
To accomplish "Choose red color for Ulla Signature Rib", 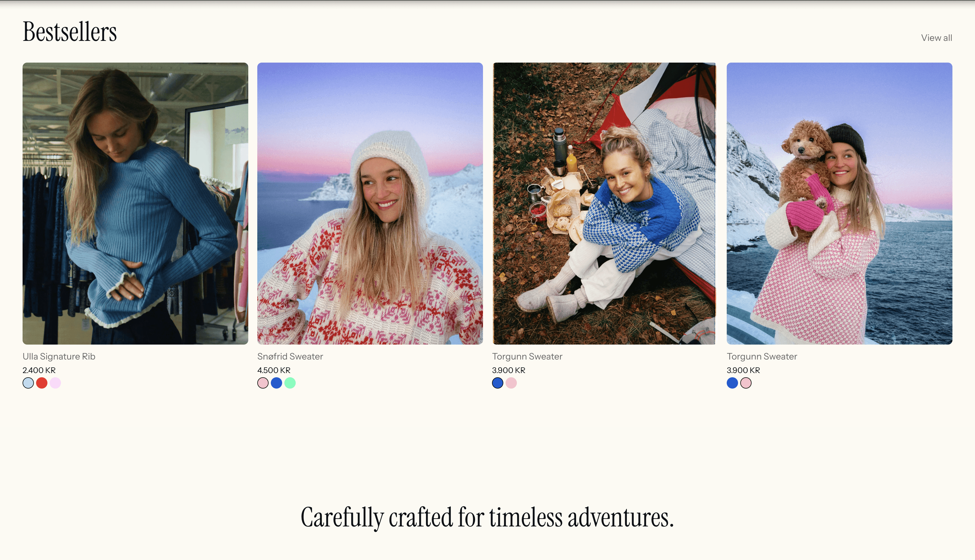I will click(41, 383).
